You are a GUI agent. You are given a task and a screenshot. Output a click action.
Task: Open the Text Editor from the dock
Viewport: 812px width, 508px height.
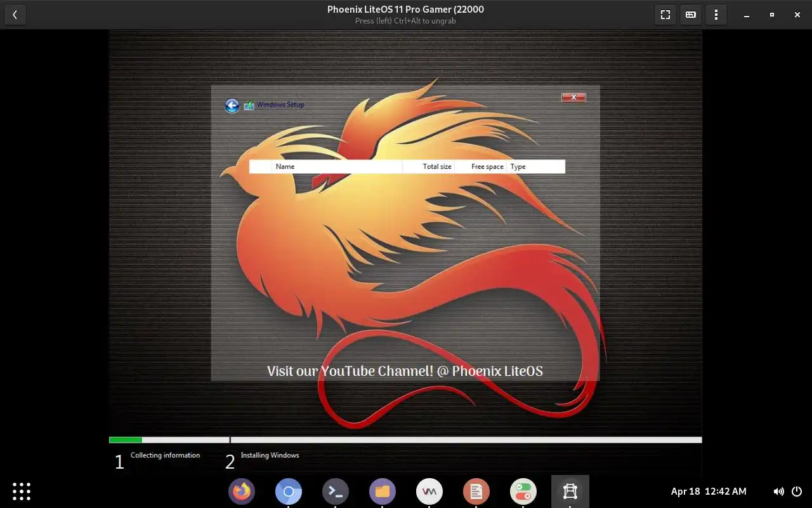click(x=476, y=491)
